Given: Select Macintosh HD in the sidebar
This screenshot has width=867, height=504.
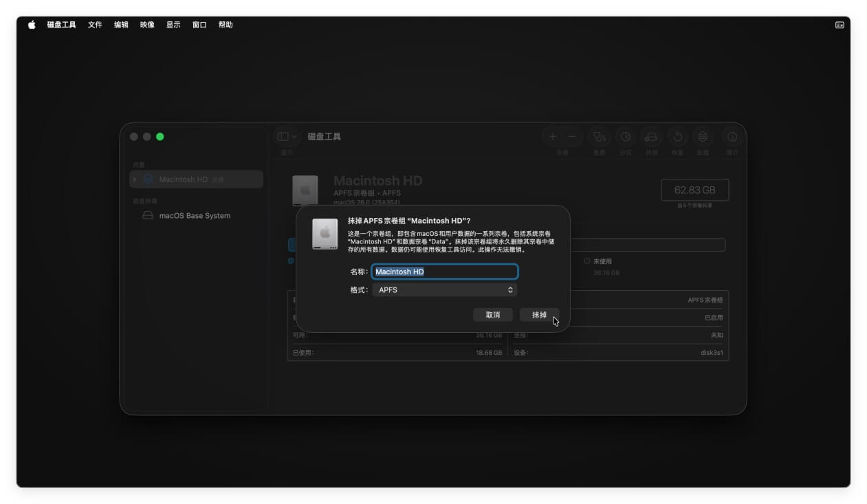Looking at the screenshot, I should pos(183,179).
